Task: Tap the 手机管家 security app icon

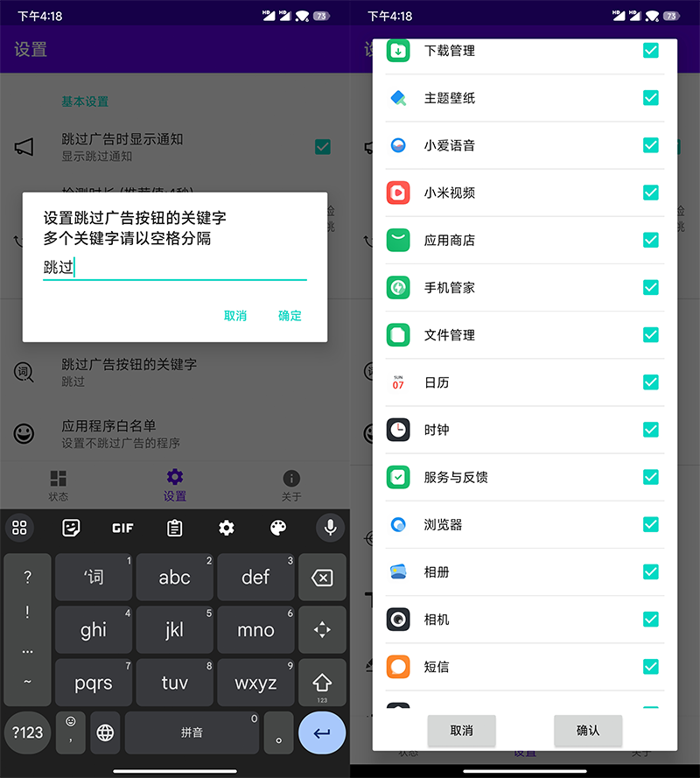Action: pyautogui.click(x=398, y=287)
